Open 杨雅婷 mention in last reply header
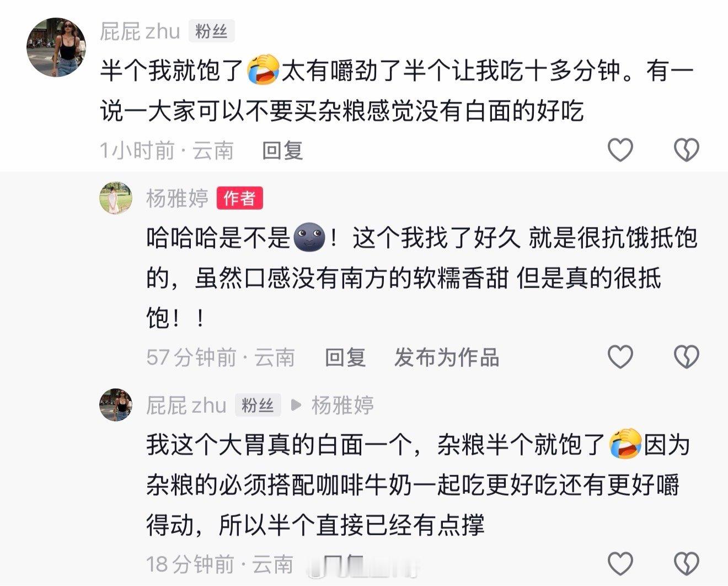The width and height of the screenshot is (728, 586). (x=342, y=405)
